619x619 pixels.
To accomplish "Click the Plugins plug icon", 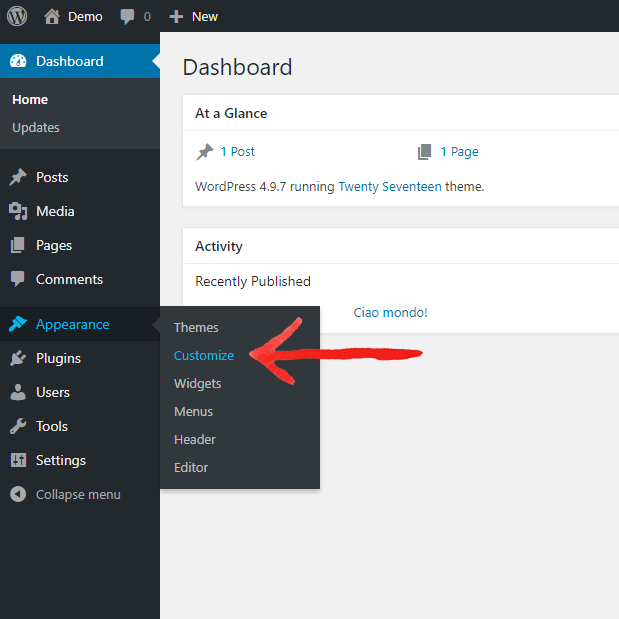I will click(x=18, y=358).
